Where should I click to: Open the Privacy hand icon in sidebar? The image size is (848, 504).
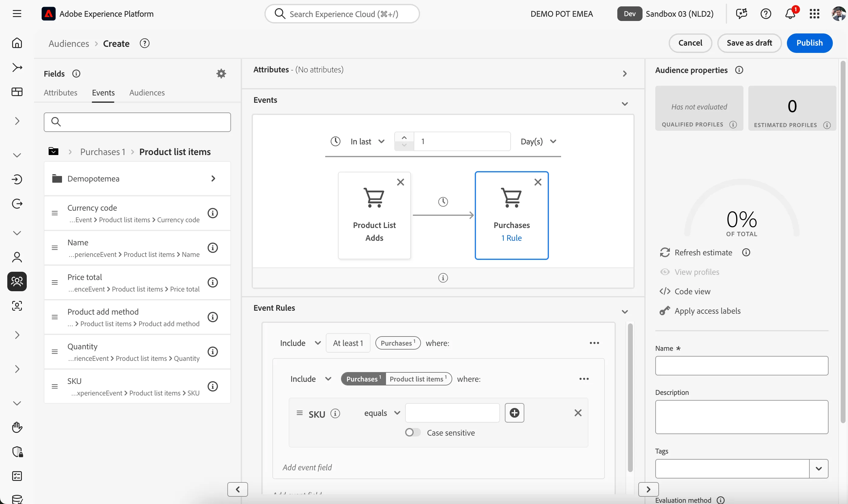17,427
